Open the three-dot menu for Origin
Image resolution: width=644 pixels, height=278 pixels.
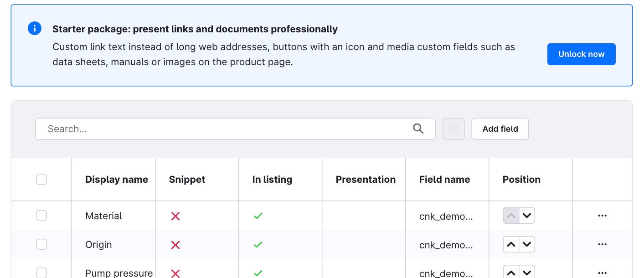[x=602, y=245]
